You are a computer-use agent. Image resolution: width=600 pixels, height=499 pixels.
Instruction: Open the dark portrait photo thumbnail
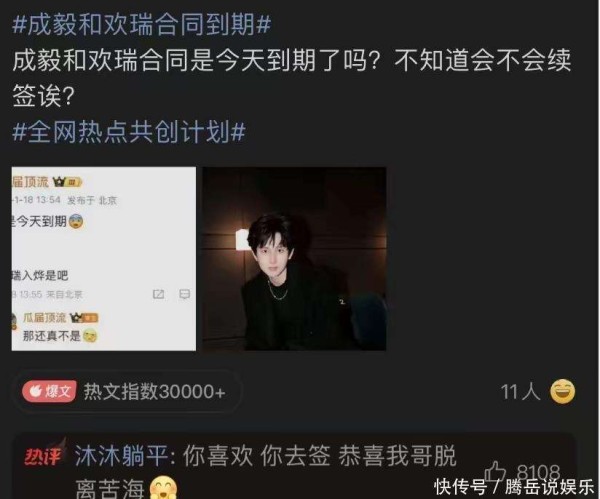pyautogui.click(x=294, y=258)
